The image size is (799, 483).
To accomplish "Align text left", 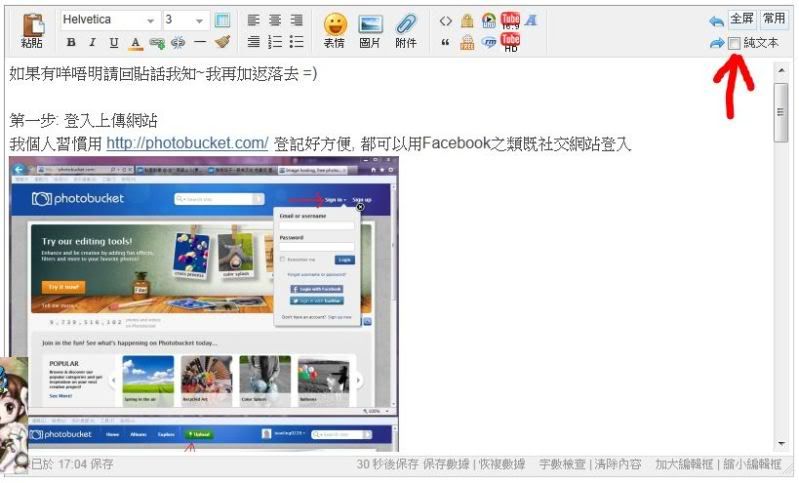I will (253, 20).
